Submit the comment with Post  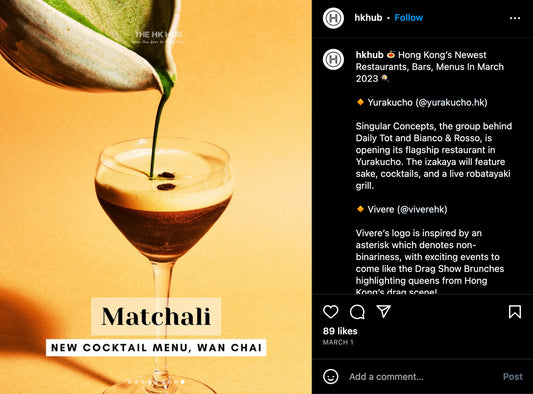click(513, 377)
